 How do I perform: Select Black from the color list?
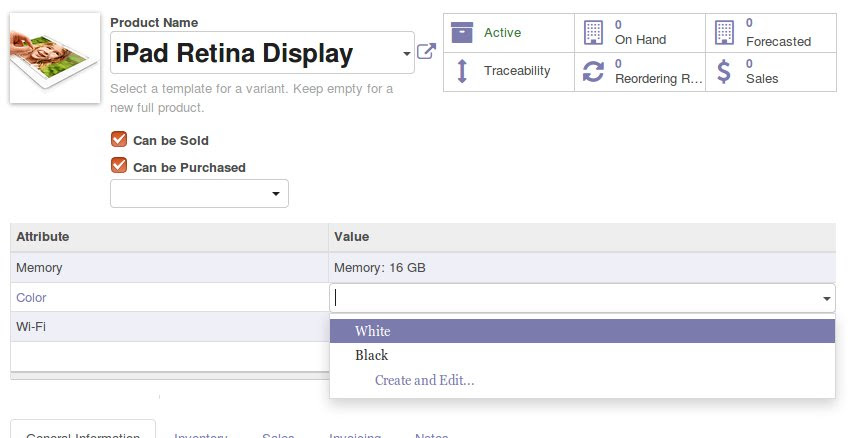pos(582,355)
